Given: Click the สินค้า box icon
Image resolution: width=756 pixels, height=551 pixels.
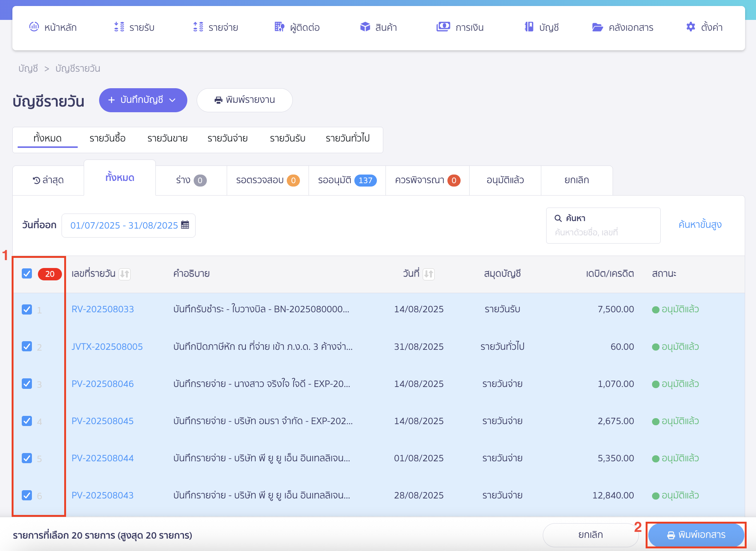Looking at the screenshot, I should click(365, 27).
